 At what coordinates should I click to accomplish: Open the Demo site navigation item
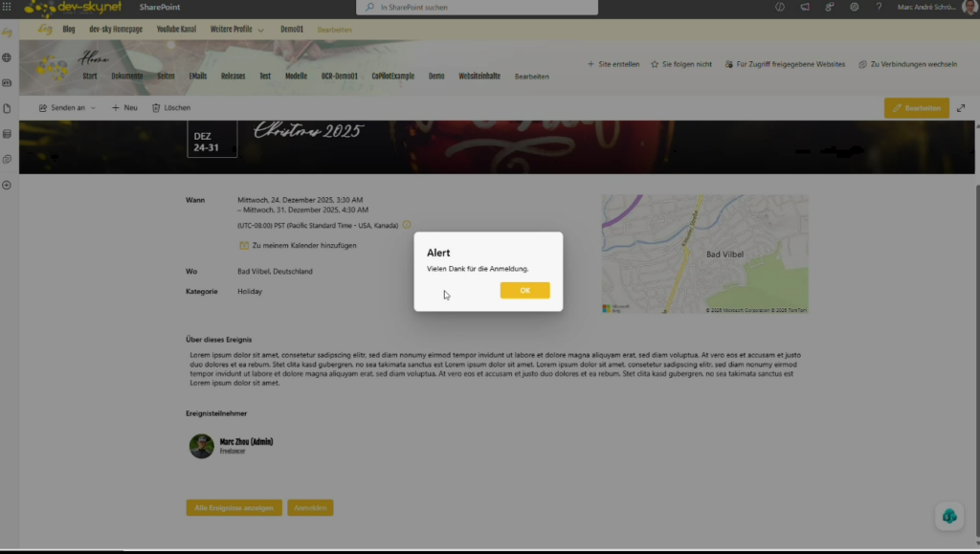tap(436, 77)
